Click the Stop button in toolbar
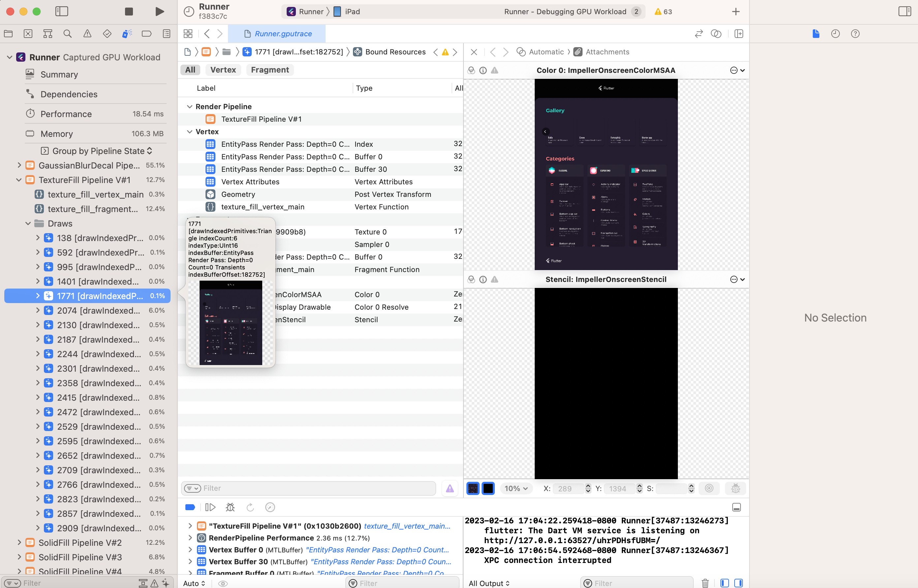 (x=129, y=12)
